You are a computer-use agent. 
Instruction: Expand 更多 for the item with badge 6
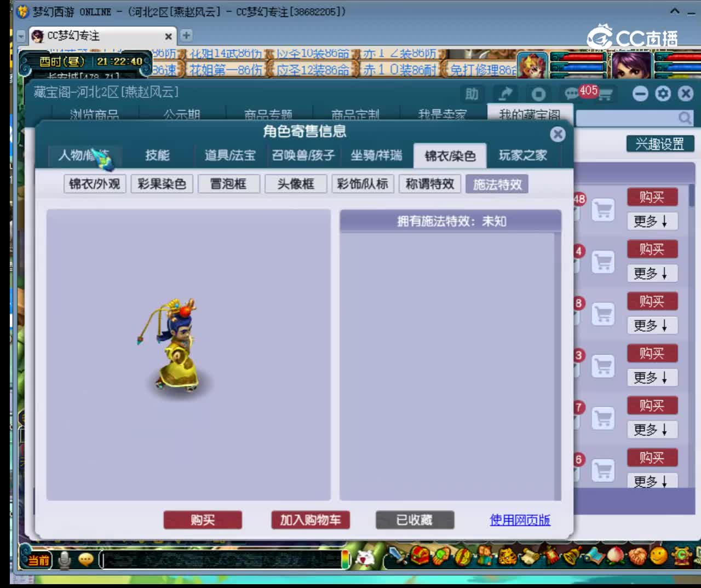[651, 481]
